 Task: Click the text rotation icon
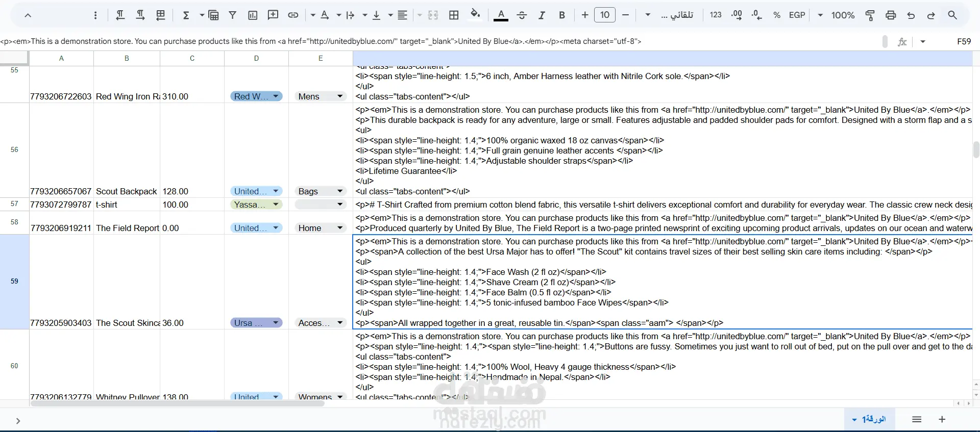(x=325, y=15)
